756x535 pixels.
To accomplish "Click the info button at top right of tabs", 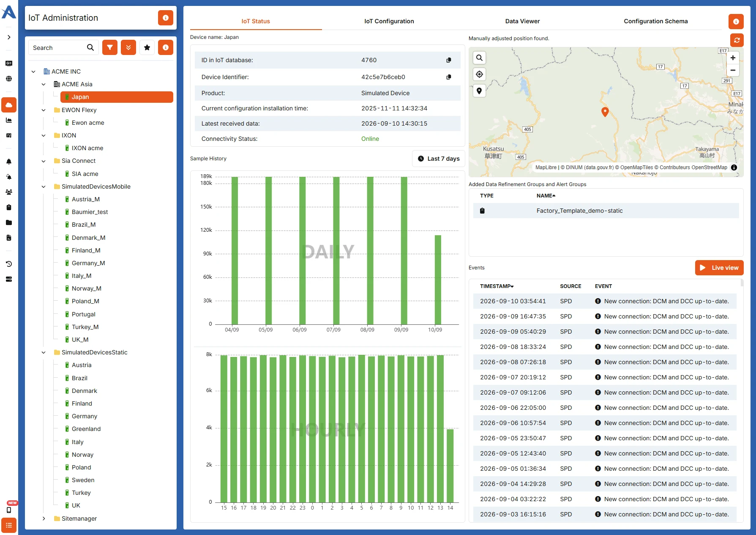I will pos(736,21).
